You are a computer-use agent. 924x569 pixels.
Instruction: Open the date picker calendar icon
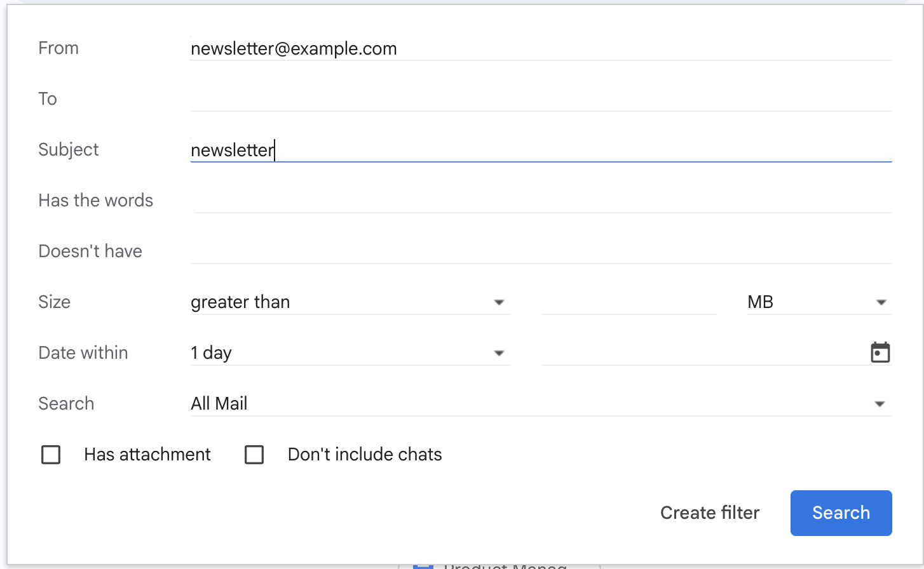point(880,352)
